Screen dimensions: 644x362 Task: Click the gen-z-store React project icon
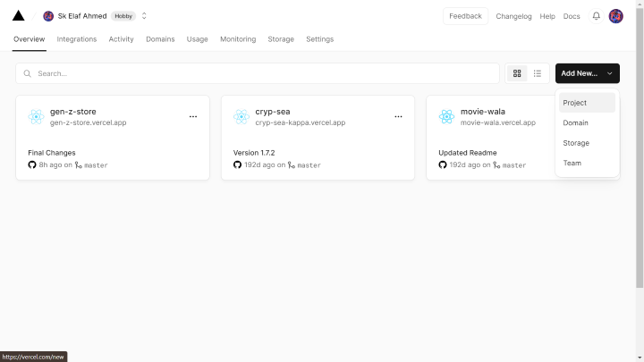coord(36,116)
